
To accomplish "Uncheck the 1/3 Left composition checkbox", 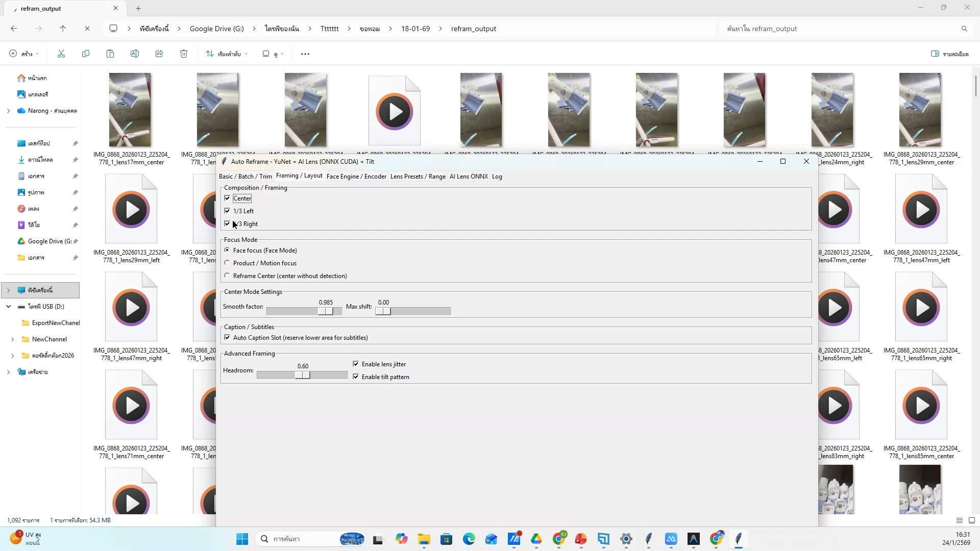I will click(x=227, y=211).
